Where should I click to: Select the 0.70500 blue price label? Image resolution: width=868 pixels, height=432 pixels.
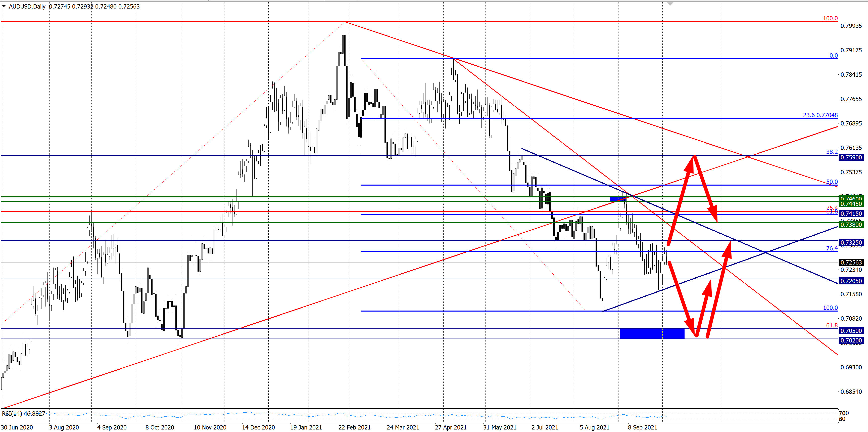point(851,331)
